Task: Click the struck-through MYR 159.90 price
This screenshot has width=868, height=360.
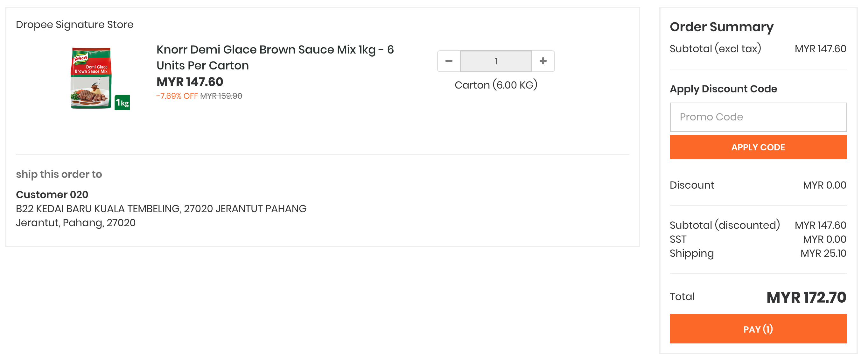Action: [221, 96]
